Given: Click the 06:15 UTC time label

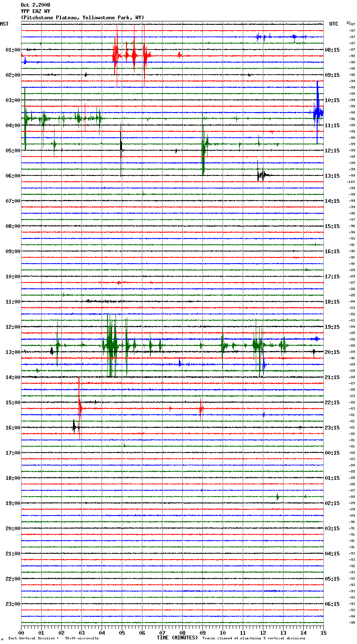Looking at the screenshot, I should 332,604.
